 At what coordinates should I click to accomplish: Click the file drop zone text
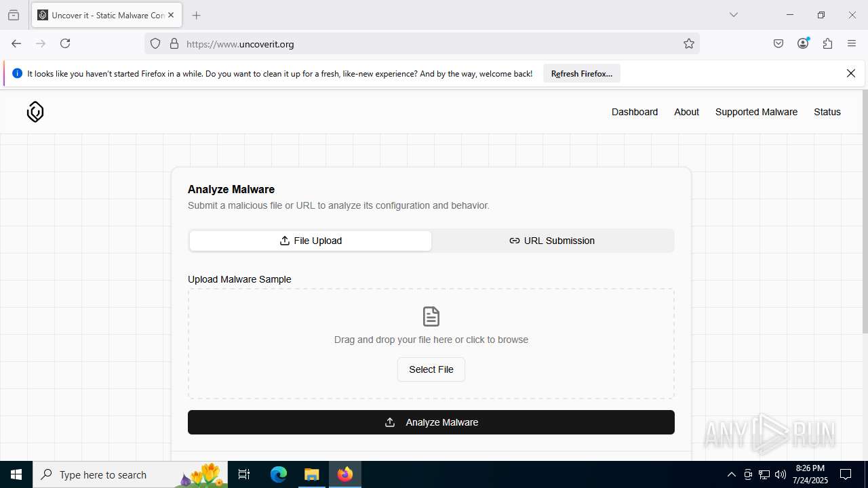(x=431, y=340)
